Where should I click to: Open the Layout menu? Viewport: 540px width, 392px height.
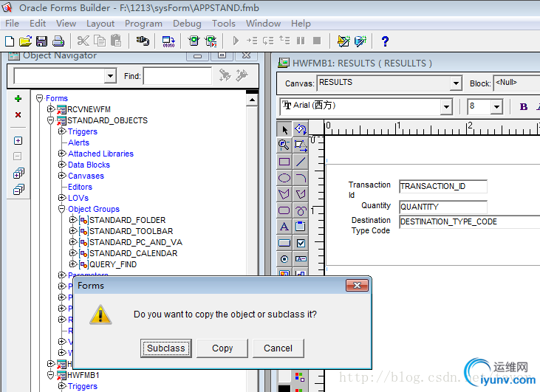click(x=100, y=24)
